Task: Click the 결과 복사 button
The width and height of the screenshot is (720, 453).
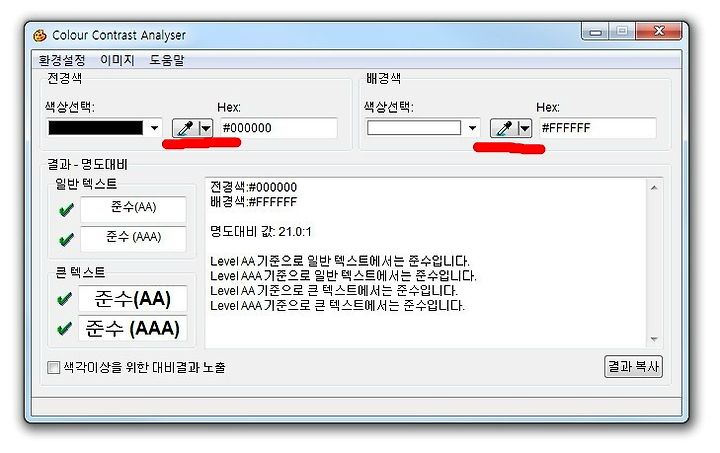Action: tap(633, 367)
